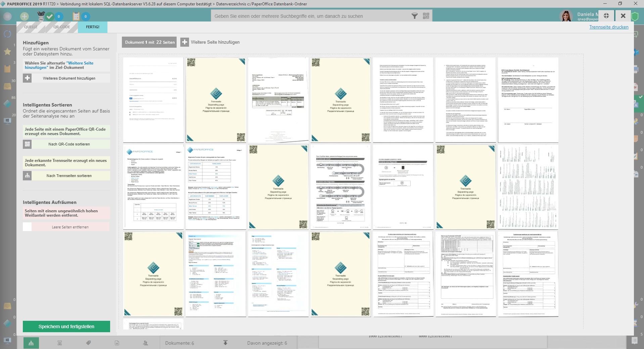Click Nach Trennseiten sortieren button

[69, 176]
